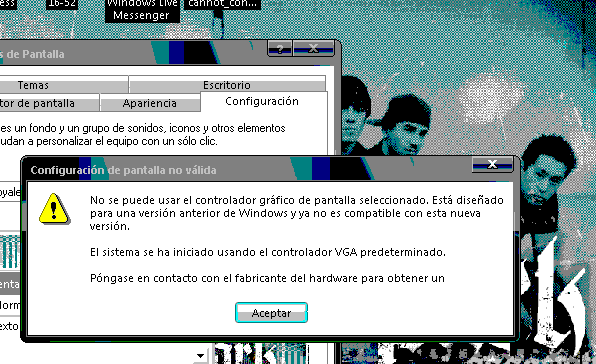Expand the dropdown arrow below the error dialog
The height and width of the screenshot is (364, 596).
click(200, 356)
